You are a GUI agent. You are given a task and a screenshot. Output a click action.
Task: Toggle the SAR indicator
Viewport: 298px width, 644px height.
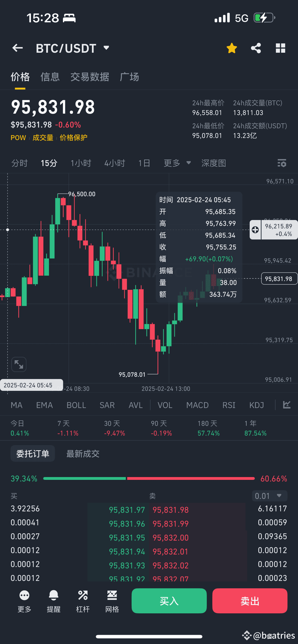tap(107, 405)
